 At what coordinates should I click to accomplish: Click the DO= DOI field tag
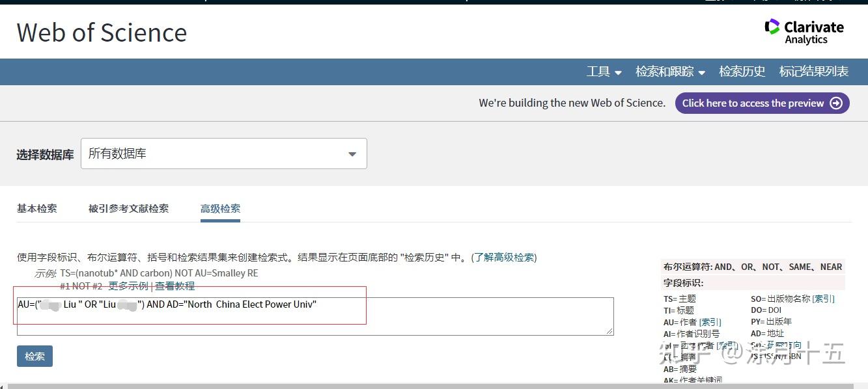point(766,310)
